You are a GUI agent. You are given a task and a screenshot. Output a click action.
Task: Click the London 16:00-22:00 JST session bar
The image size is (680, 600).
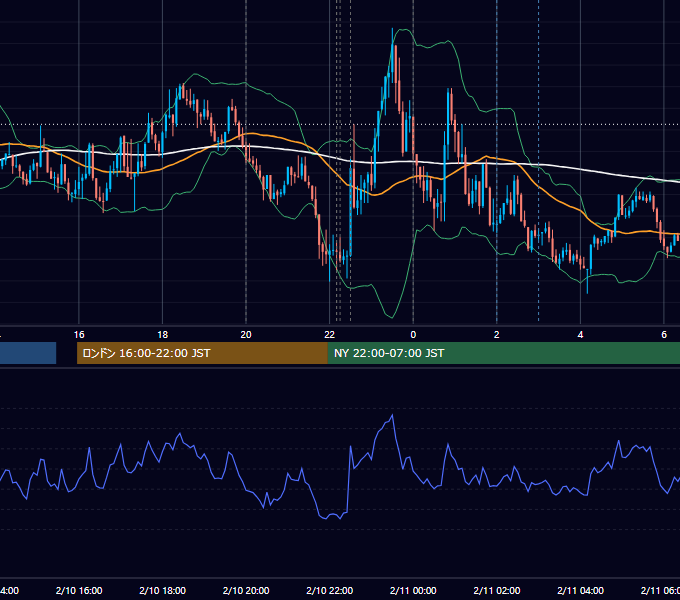click(x=202, y=353)
